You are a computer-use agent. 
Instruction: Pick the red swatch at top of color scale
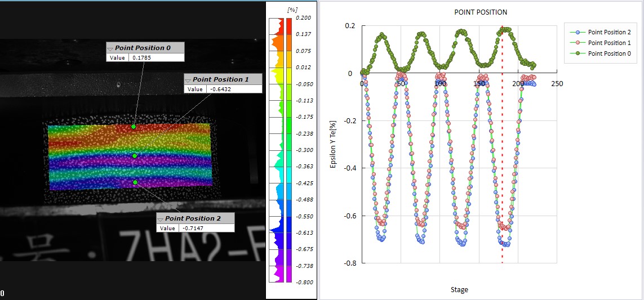coord(289,23)
